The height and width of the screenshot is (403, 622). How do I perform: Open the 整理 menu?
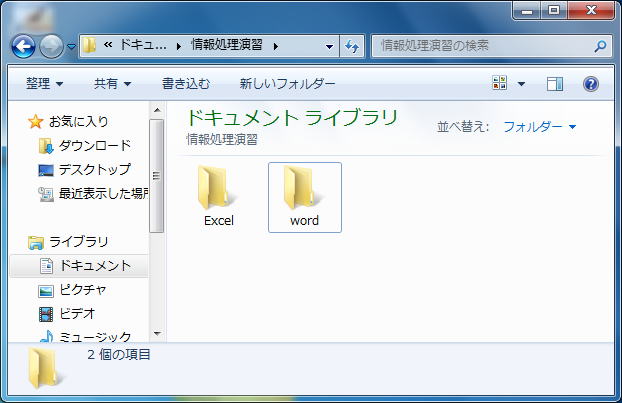44,84
